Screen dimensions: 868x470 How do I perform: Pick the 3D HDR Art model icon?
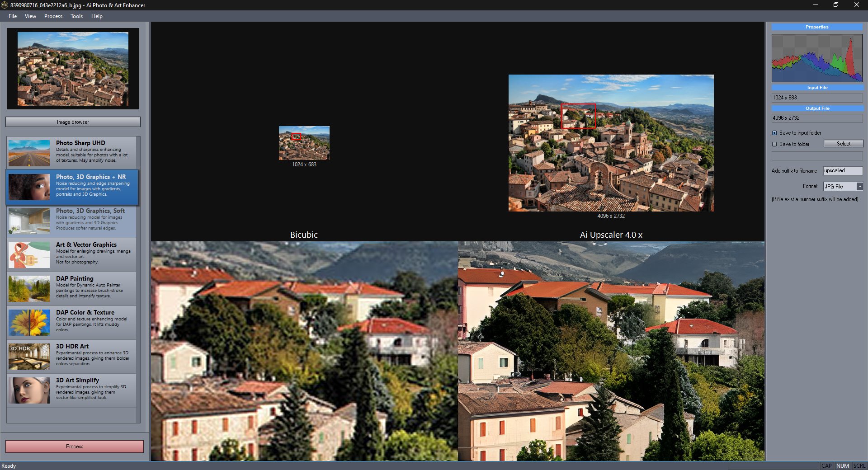[x=29, y=356]
